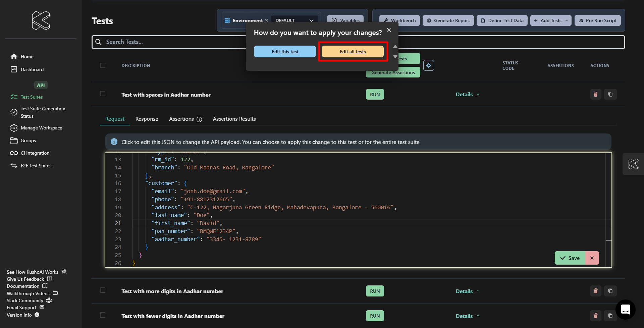Switch to the Response tab
The height and width of the screenshot is (328, 644).
pyautogui.click(x=147, y=119)
